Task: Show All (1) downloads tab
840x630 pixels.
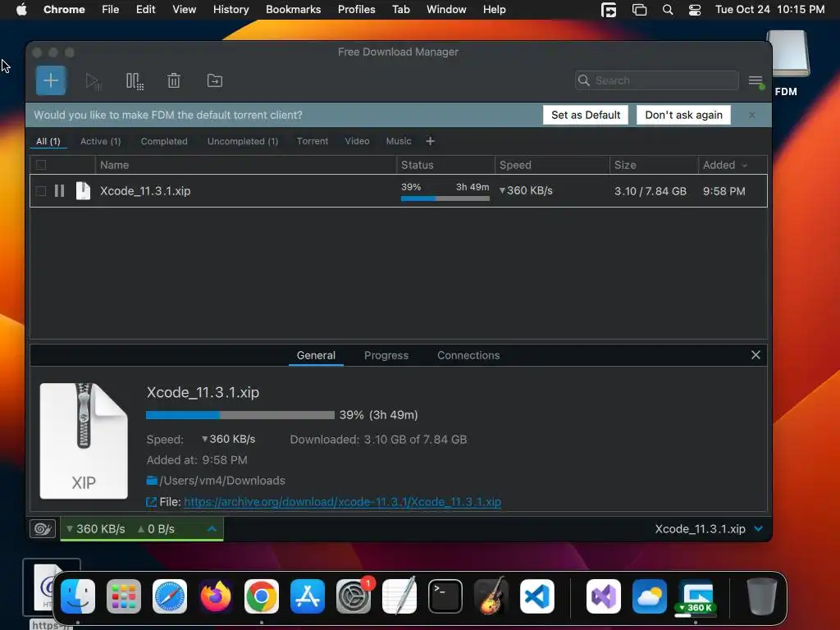Action: (x=48, y=141)
